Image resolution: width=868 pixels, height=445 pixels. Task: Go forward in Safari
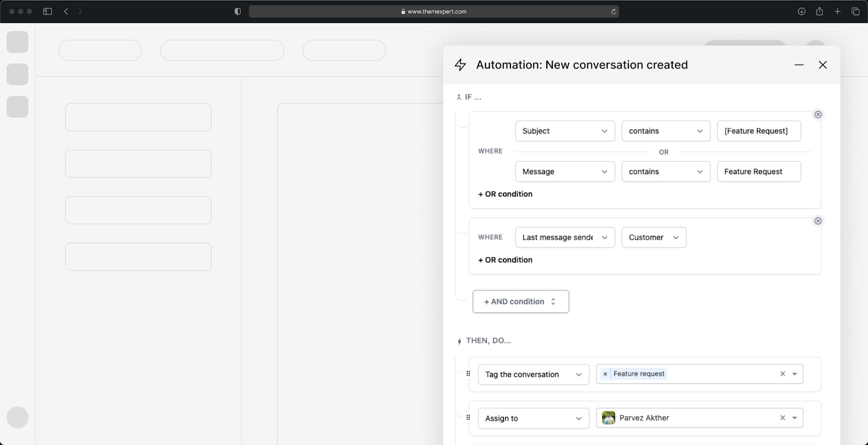[x=80, y=11]
